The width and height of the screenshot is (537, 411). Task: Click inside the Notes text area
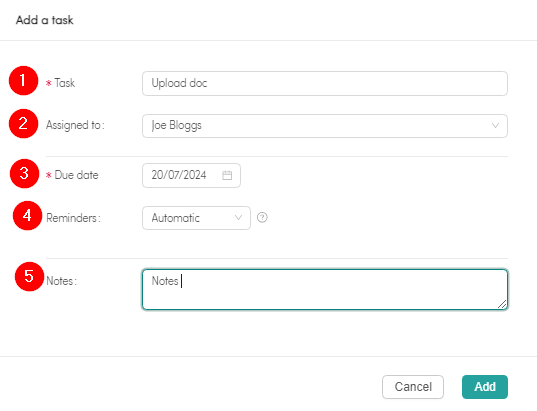coord(325,290)
